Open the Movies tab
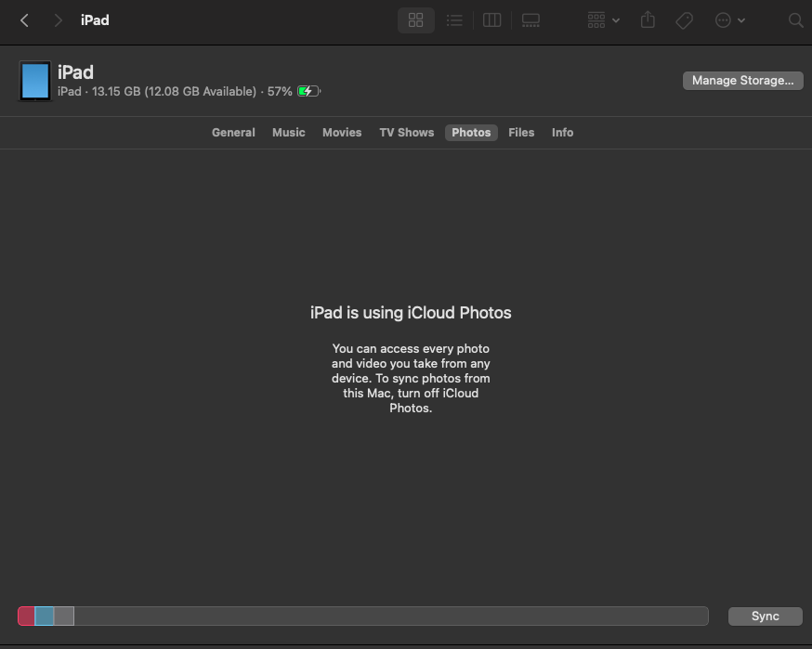This screenshot has width=812, height=649. coord(342,133)
